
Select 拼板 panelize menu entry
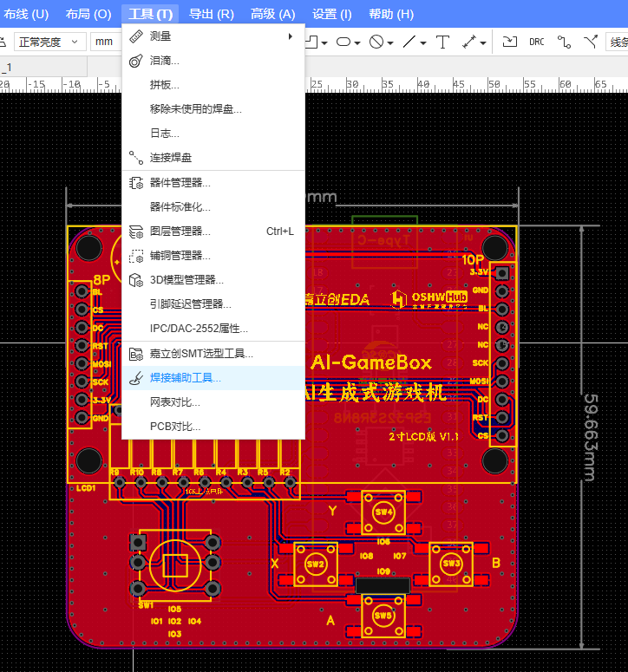click(213, 85)
